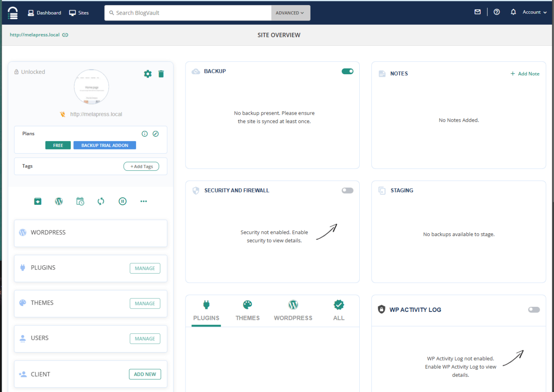Open the notifications bell icon

[513, 12]
